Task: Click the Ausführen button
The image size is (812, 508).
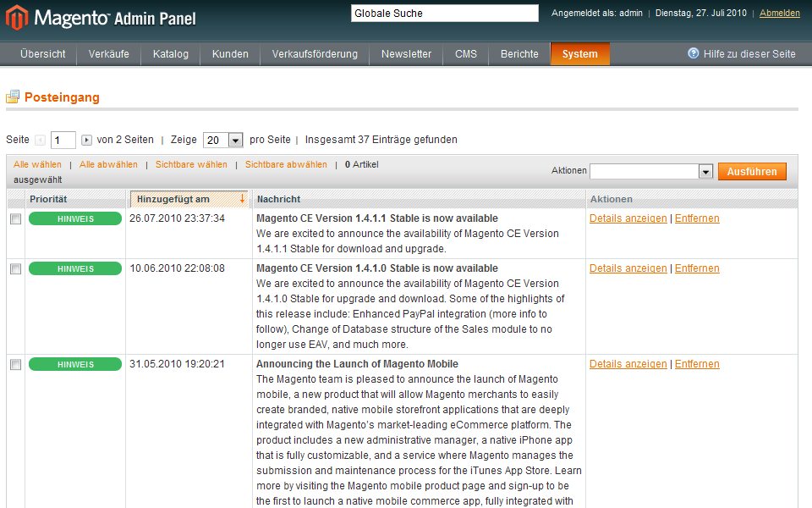Action: [x=752, y=172]
